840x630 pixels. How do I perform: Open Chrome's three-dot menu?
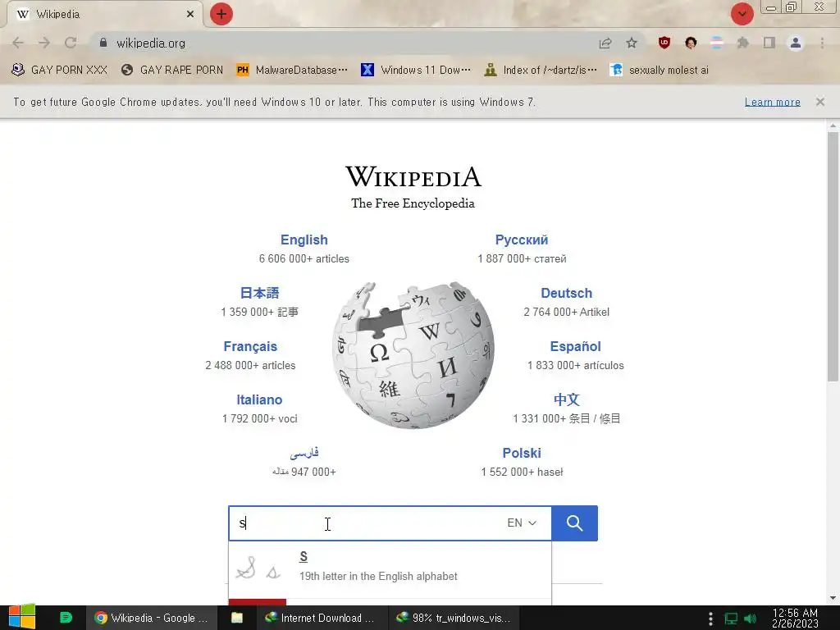tap(822, 43)
